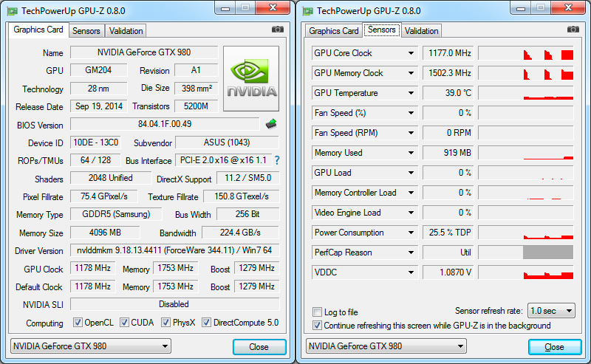Toggle the PhysX checkbox
Screen dimensions: 591x364
pyautogui.click(x=165, y=323)
